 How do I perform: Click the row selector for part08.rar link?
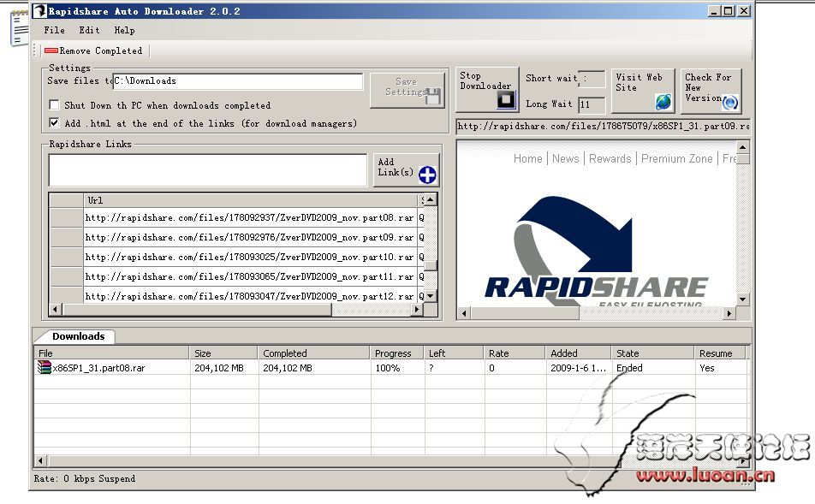click(x=66, y=217)
